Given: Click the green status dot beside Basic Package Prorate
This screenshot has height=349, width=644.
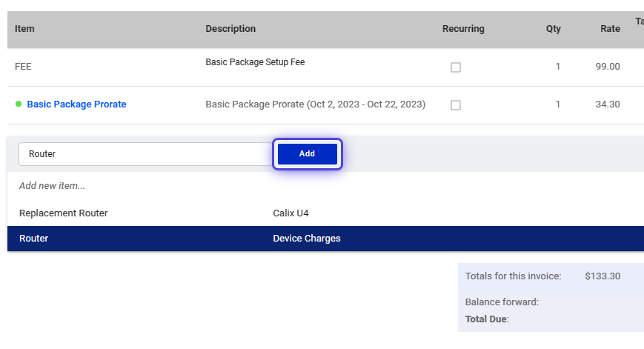Looking at the screenshot, I should click(19, 104).
